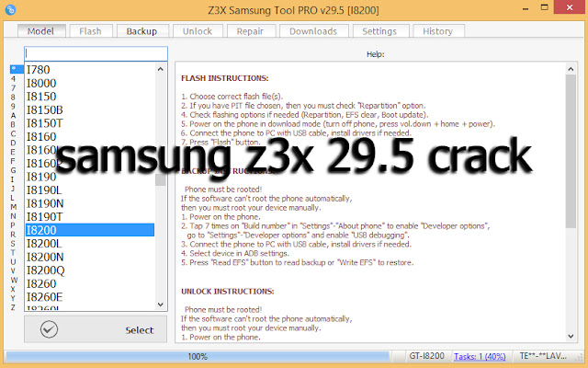Screen dimensions: 588x368
Task: Select model I8200L in list
Action: tap(90, 244)
